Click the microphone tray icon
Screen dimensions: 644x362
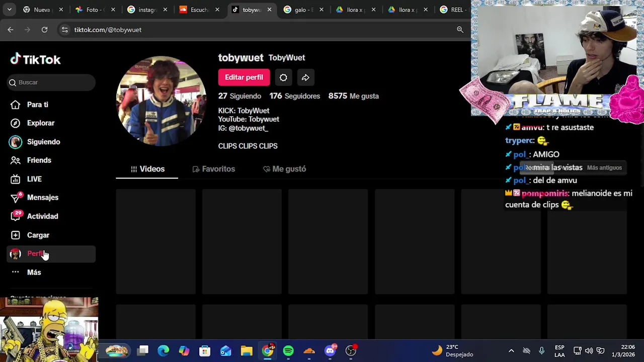(541, 350)
